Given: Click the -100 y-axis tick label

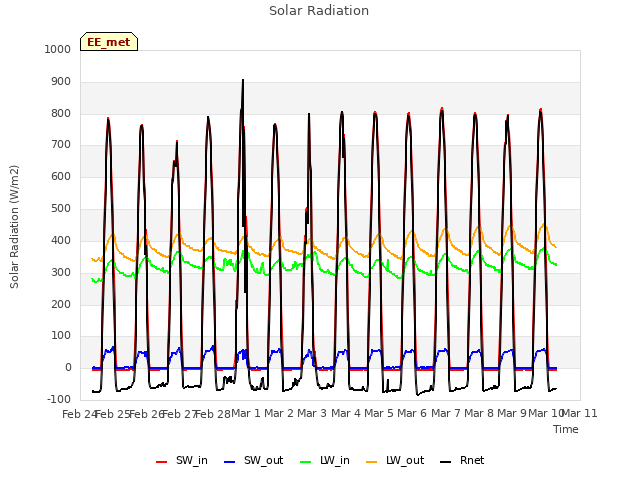Looking at the screenshot, I should click(59, 399).
